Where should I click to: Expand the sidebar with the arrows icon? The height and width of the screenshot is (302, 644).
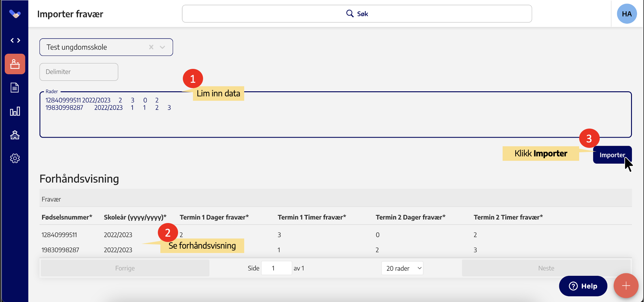click(15, 40)
